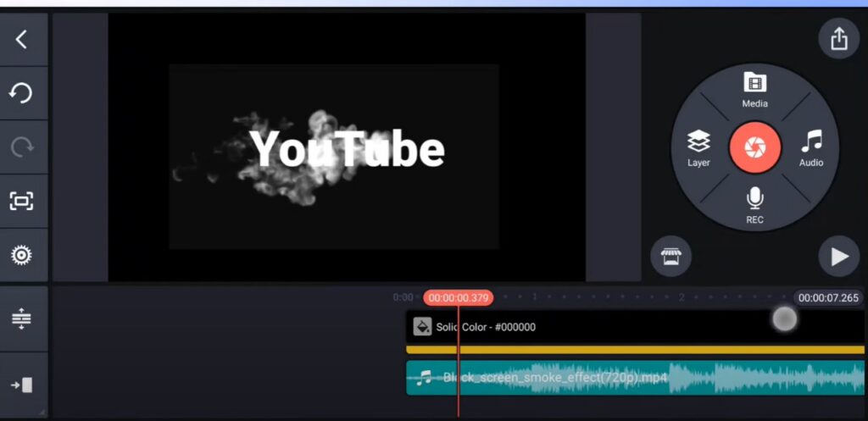Click the paint bucket icon on Solid Color clip
Image resolution: width=868 pixels, height=421 pixels.
[x=422, y=327]
